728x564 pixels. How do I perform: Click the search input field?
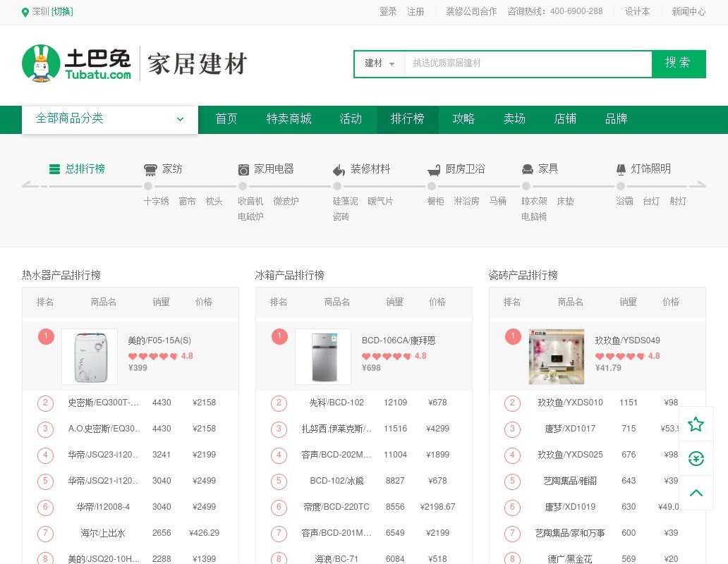tap(528, 63)
